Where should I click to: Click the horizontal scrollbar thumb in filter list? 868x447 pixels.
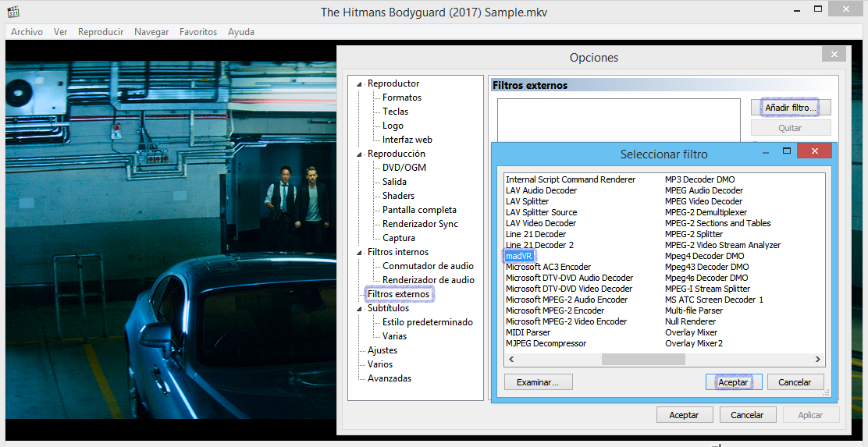(x=643, y=360)
